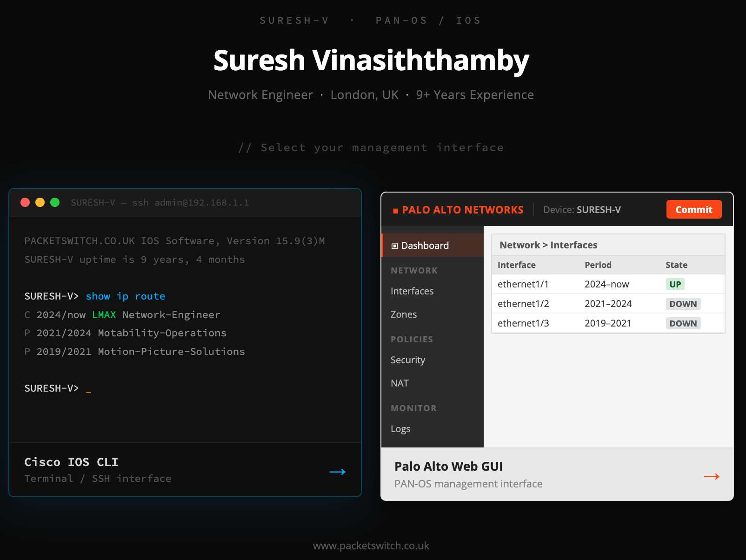Click the red close dot on terminal
The width and height of the screenshot is (746, 560).
click(x=25, y=202)
